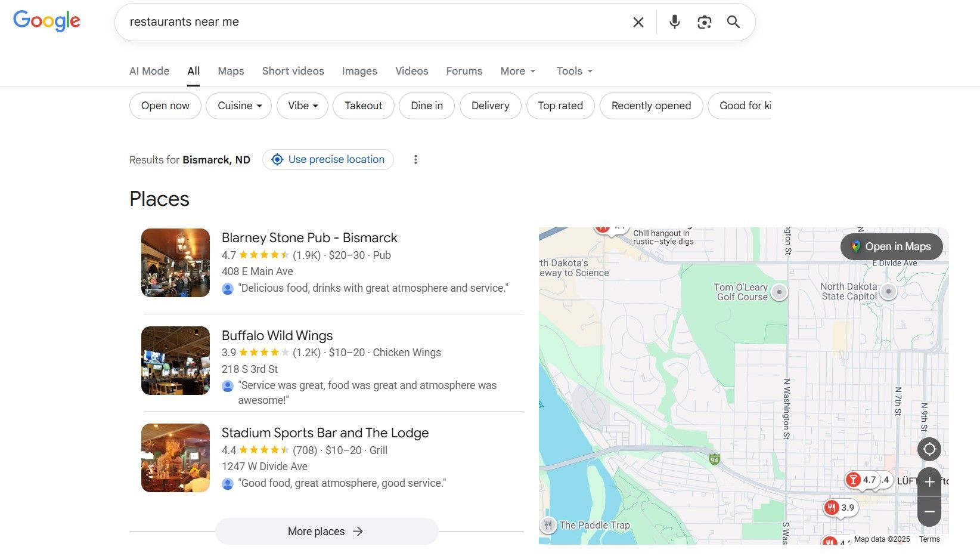Click Use precise location button
This screenshot has height=559, width=980.
click(x=328, y=159)
